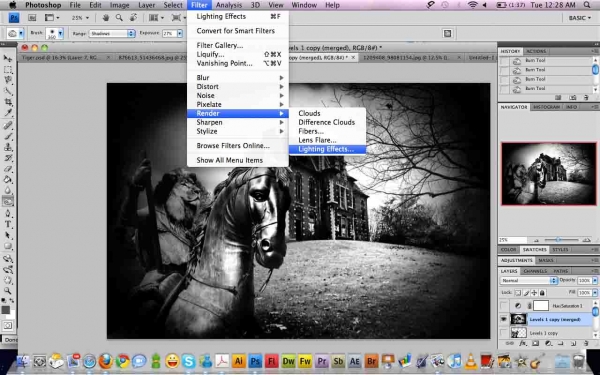Open the Arrange Documents dropdown
The height and width of the screenshot is (375, 600).
[156, 18]
